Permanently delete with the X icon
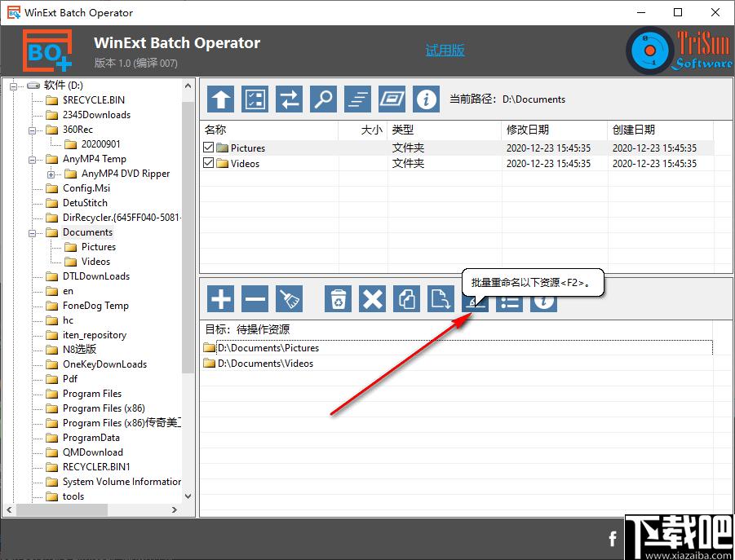 point(372,298)
